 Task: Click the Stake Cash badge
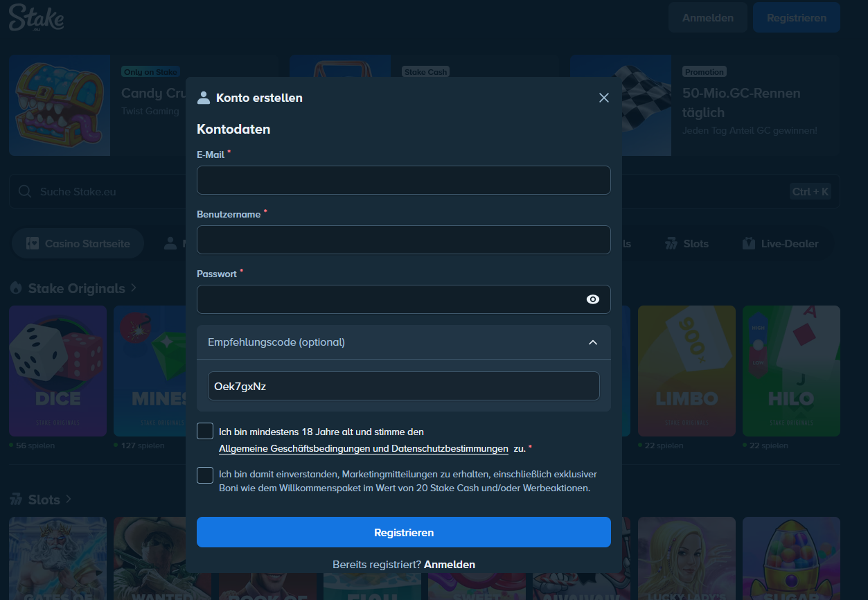click(425, 71)
